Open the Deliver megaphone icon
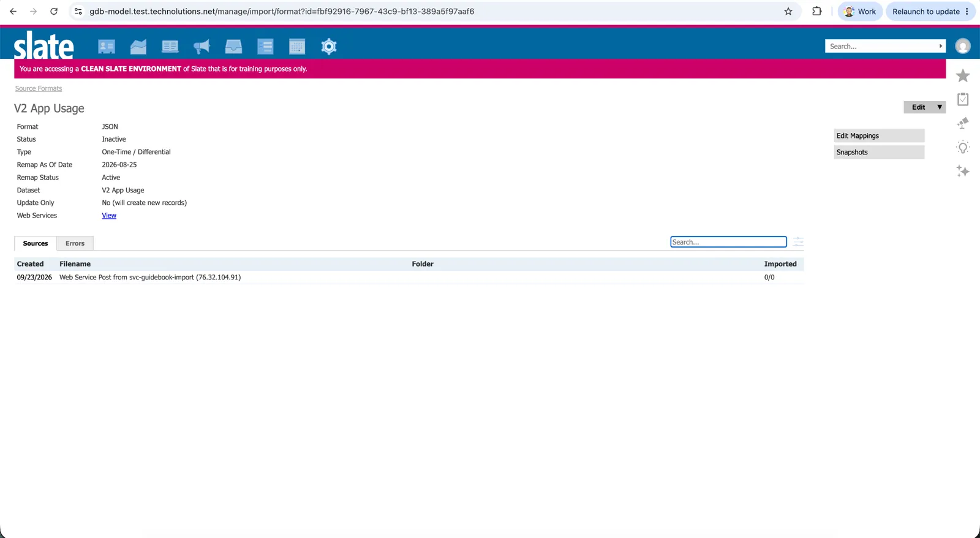Image resolution: width=980 pixels, height=538 pixels. [202, 47]
